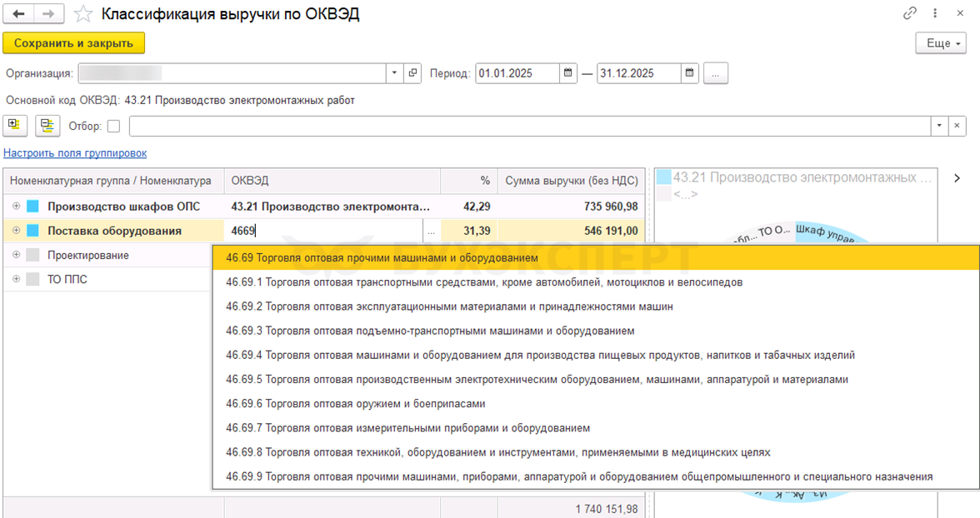Click blue color marker of Производство шкафов ОПС
This screenshot has width=980, height=518.
(33, 207)
